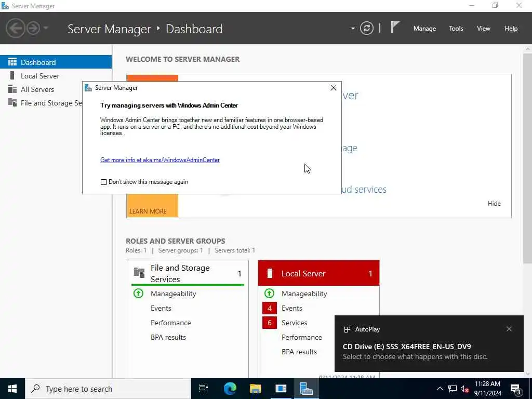532x399 pixels.
Task: Refresh the Server Manager dashboard
Action: tap(366, 28)
